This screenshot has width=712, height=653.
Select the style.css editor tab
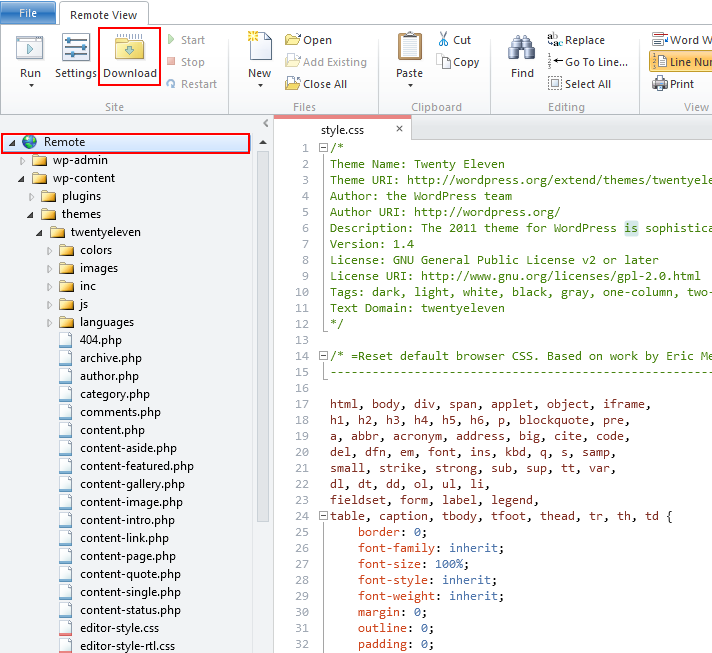(x=342, y=130)
